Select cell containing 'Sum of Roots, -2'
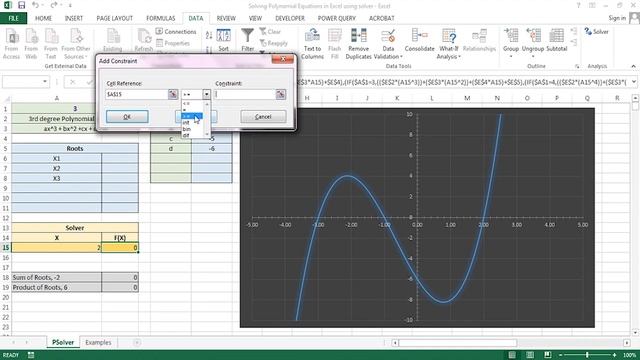 (56, 277)
